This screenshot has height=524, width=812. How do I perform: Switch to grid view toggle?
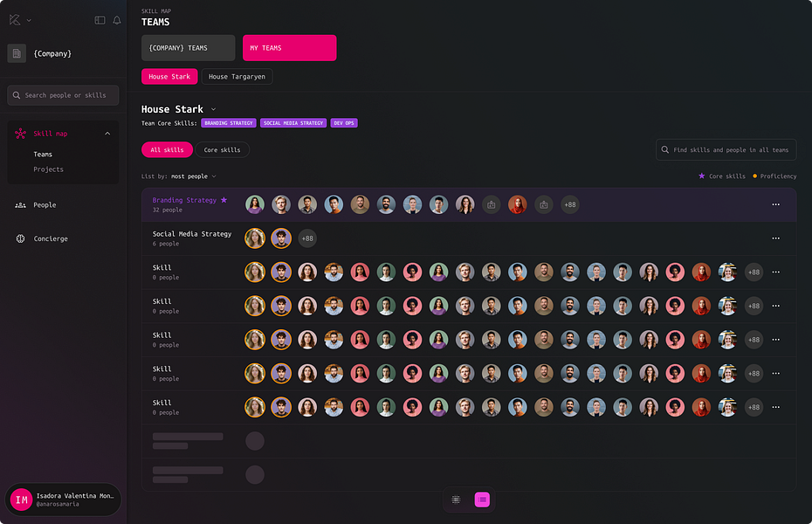(x=456, y=500)
